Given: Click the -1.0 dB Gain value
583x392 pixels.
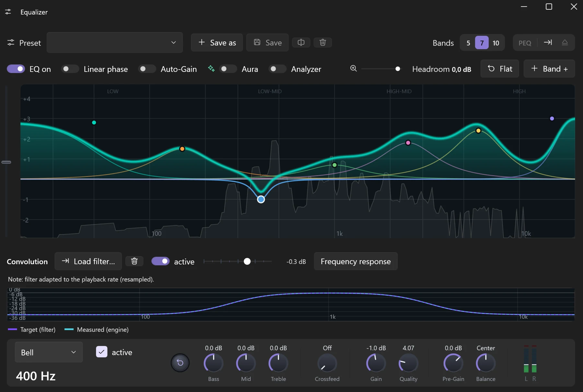Looking at the screenshot, I should tap(376, 348).
